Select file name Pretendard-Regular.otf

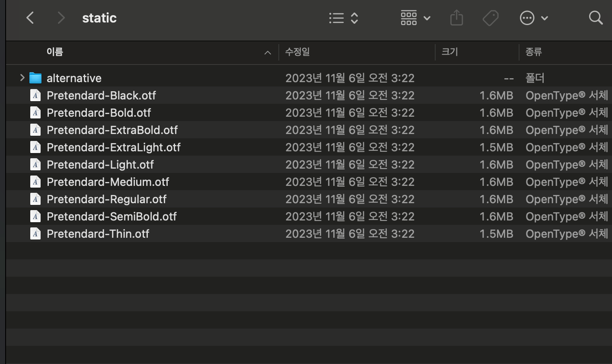pyautogui.click(x=106, y=199)
